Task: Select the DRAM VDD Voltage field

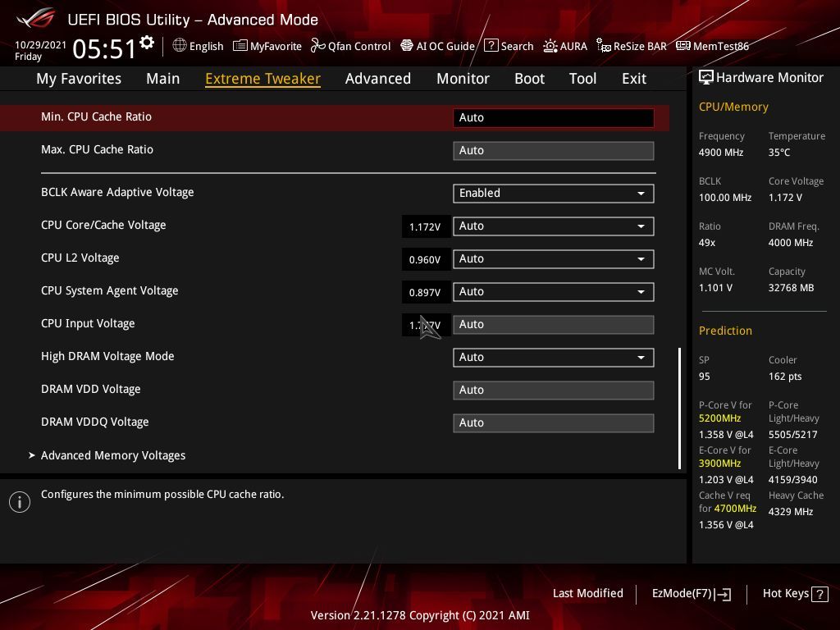Action: tap(554, 390)
